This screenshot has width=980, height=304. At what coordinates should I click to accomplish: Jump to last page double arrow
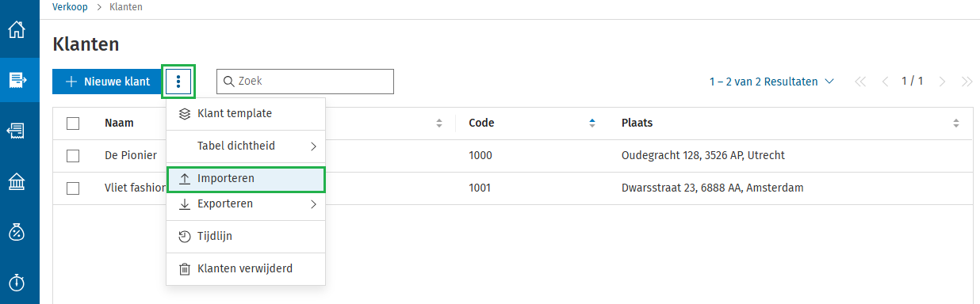967,82
